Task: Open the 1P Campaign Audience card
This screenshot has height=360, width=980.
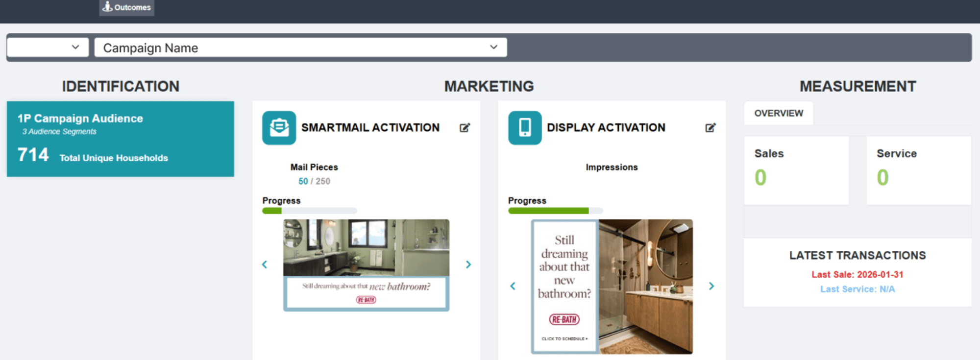Action: pyautogui.click(x=120, y=139)
